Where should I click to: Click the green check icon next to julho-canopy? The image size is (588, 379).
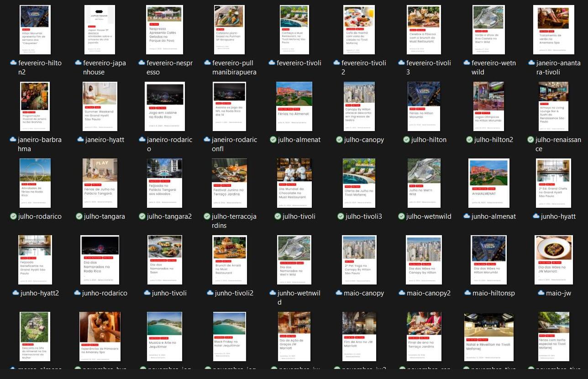coord(339,140)
